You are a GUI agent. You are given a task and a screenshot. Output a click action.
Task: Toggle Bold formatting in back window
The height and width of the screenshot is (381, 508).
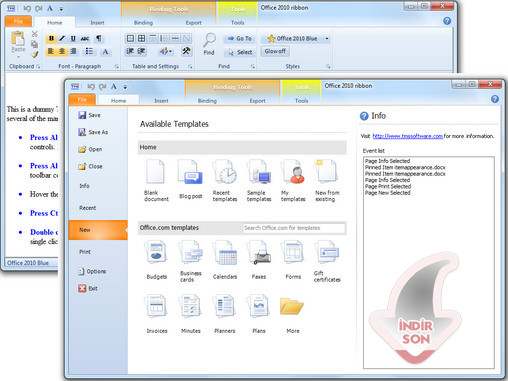(x=51, y=38)
